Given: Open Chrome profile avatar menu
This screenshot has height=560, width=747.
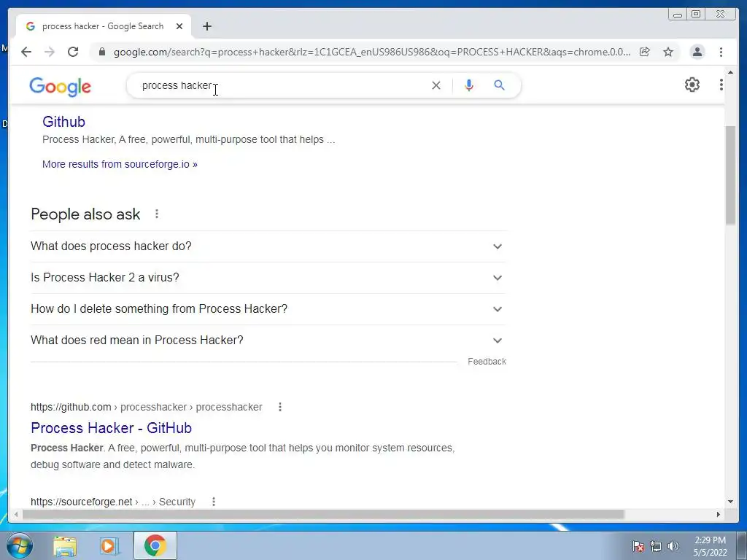Looking at the screenshot, I should tap(697, 52).
